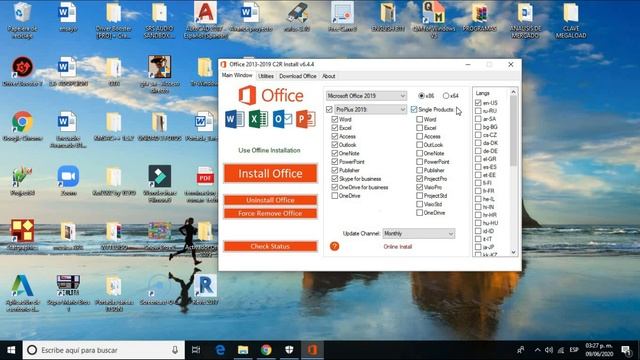
Task: Open the ProPlus 2019 edition dropdown
Action: pyautogui.click(x=370, y=109)
